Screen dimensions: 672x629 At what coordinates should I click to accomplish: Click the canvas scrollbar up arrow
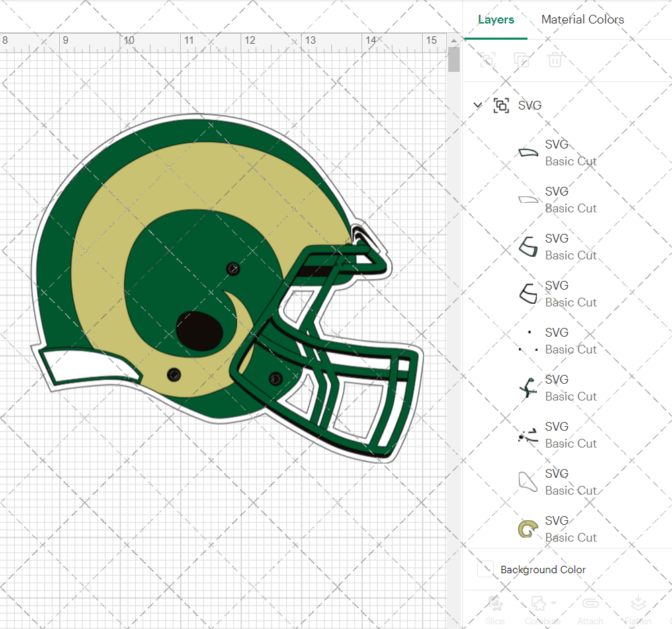click(x=454, y=40)
